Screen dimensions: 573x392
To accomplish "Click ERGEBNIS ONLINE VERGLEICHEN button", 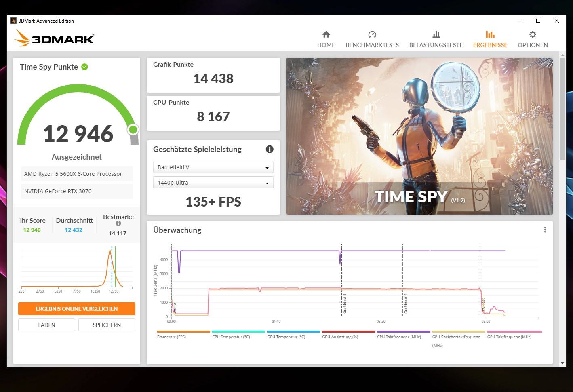I will [77, 309].
